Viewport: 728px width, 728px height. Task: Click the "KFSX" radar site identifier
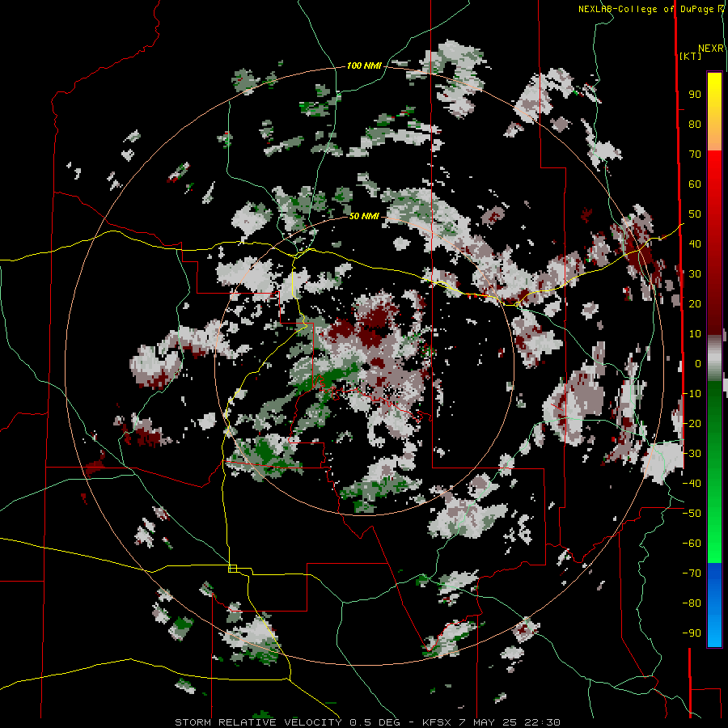437,722
